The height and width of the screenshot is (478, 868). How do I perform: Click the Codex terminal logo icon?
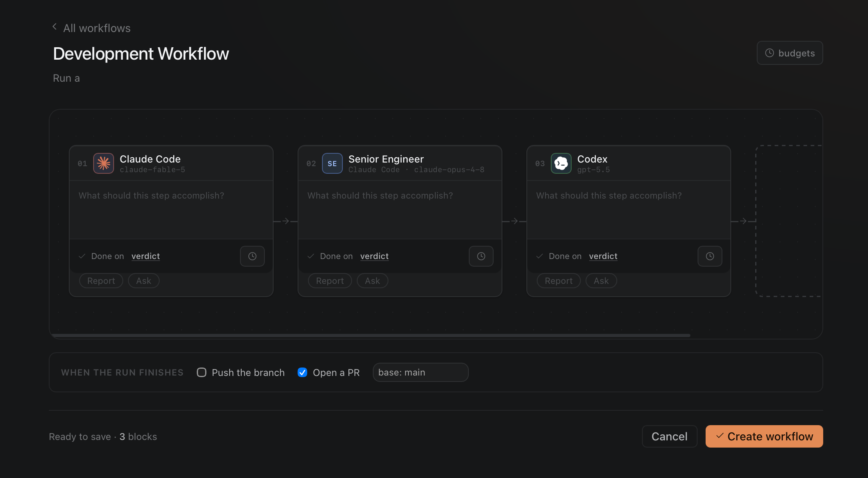tap(561, 163)
